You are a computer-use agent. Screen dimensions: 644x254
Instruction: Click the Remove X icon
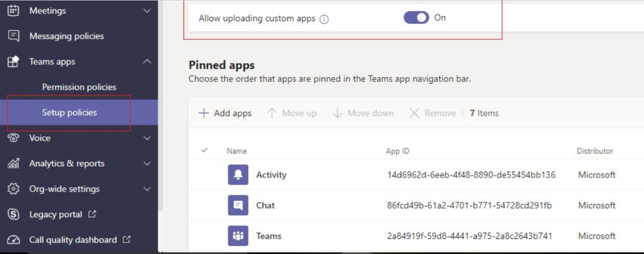(415, 113)
